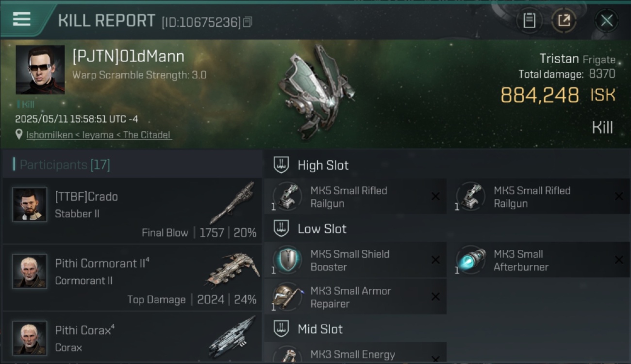The width and height of the screenshot is (631, 364).
Task: Open the clipboard notes icon
Action: (529, 20)
